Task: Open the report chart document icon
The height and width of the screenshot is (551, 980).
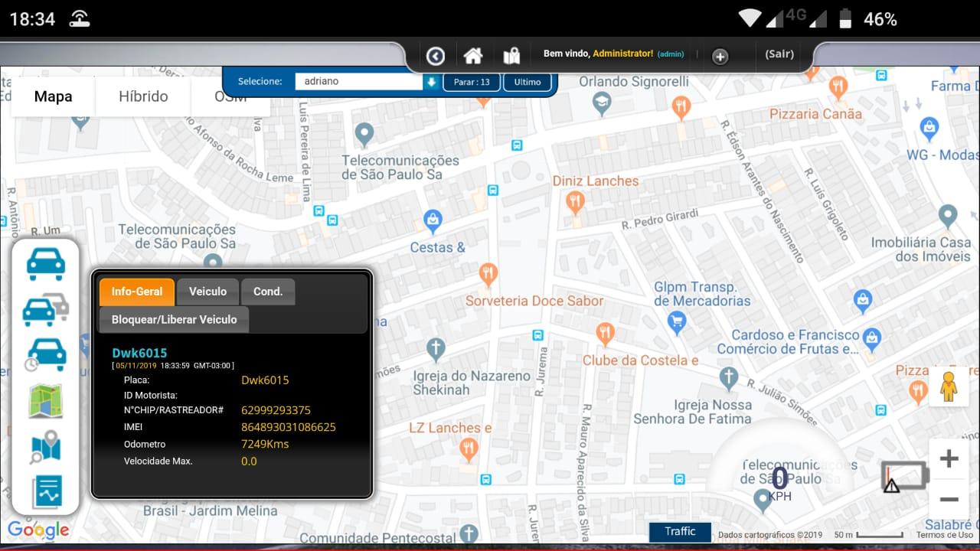Action: pos(46,492)
